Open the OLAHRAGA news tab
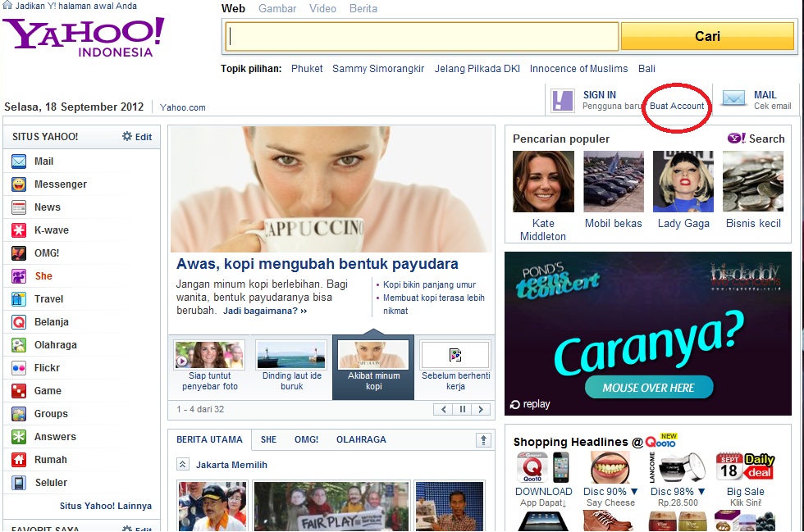This screenshot has height=532, width=804. 361,439
